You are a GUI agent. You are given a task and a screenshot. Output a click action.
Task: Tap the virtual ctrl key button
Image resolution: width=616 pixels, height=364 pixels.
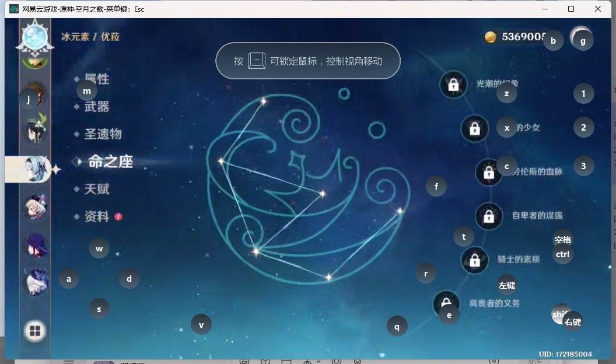[x=562, y=254]
